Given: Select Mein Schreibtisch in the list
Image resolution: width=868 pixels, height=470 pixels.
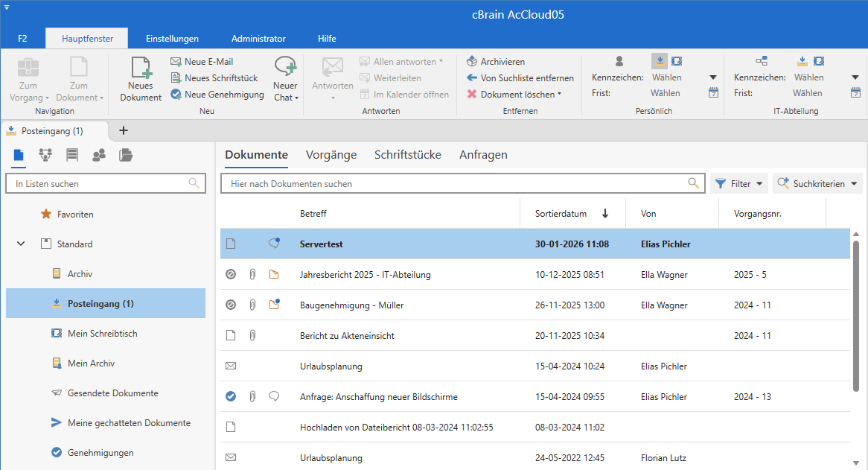Looking at the screenshot, I should [x=106, y=333].
